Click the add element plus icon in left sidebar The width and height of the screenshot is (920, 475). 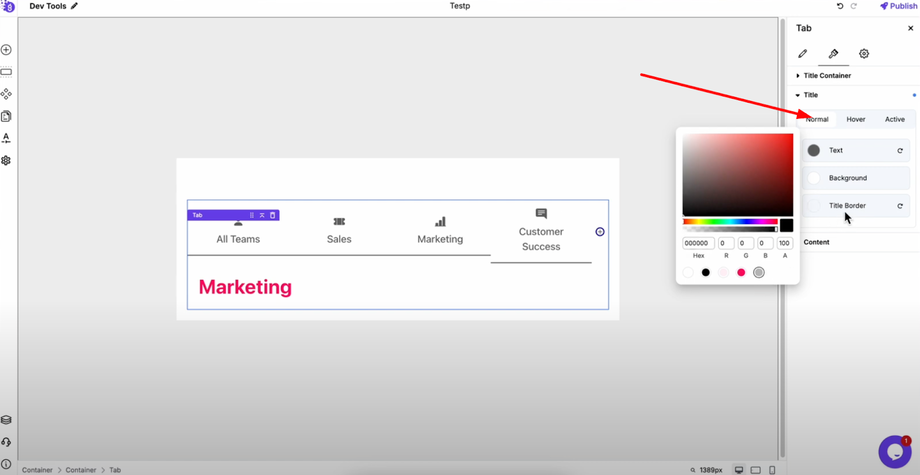coord(6,50)
